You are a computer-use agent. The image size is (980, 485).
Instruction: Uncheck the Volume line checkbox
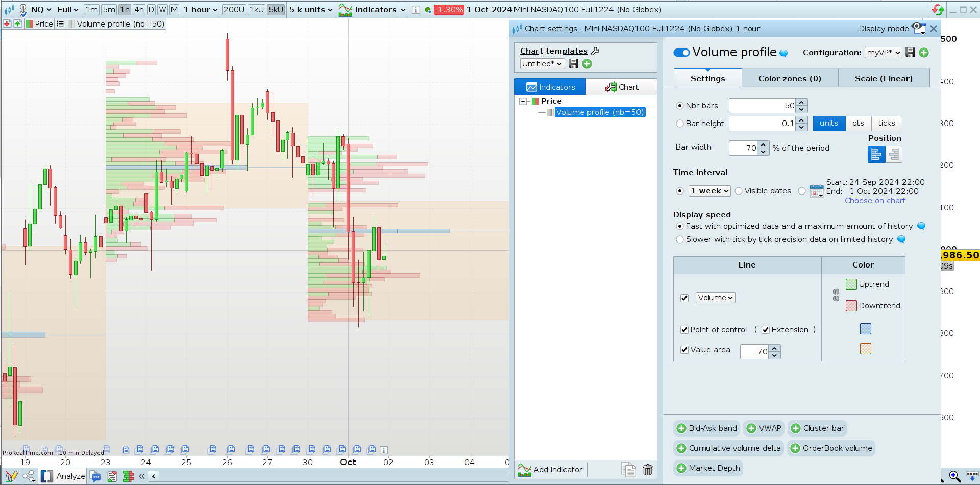coord(684,298)
